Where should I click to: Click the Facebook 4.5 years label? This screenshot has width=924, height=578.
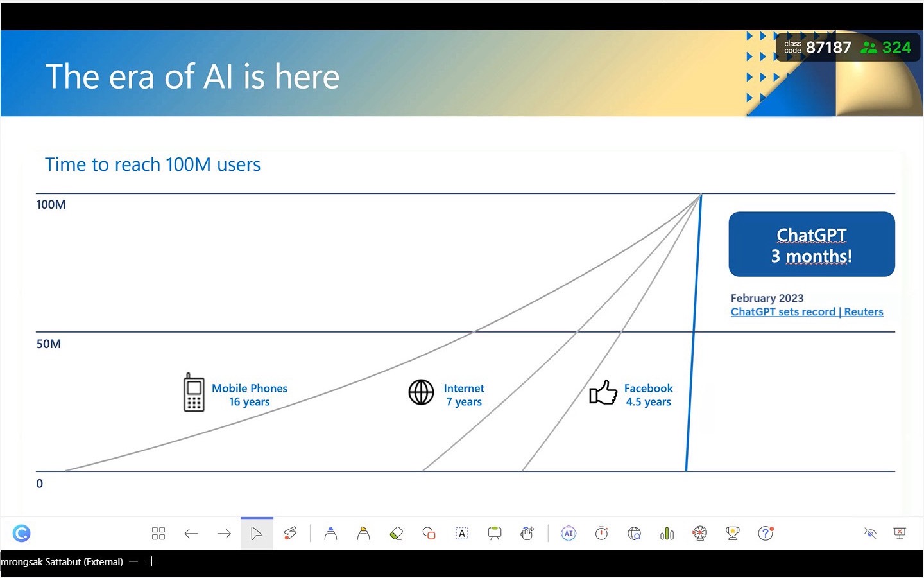point(648,395)
